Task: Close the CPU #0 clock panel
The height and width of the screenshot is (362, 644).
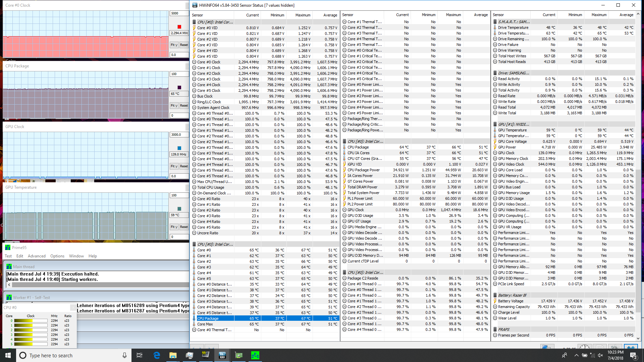Action: point(73,307)
